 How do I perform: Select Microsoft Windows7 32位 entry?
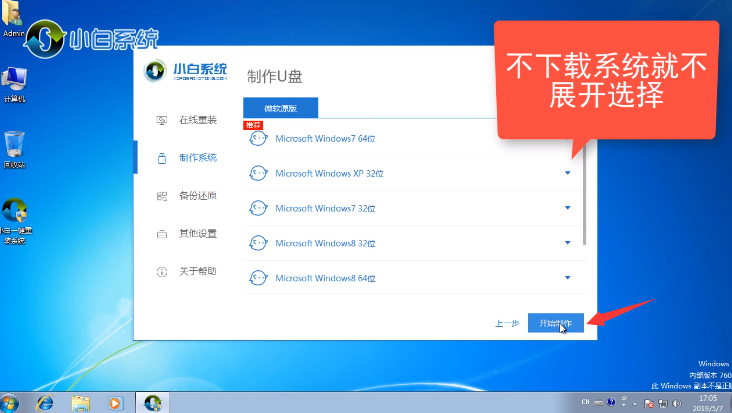[x=414, y=208]
